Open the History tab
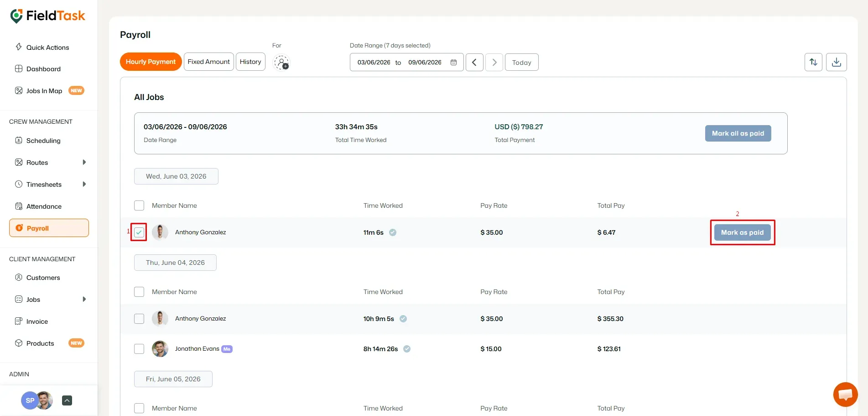Viewport: 868px width, 416px height. pyautogui.click(x=250, y=62)
